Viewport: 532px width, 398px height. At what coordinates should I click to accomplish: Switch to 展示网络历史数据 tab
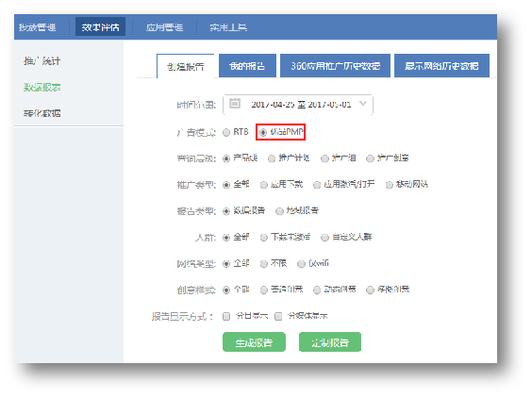tap(441, 65)
